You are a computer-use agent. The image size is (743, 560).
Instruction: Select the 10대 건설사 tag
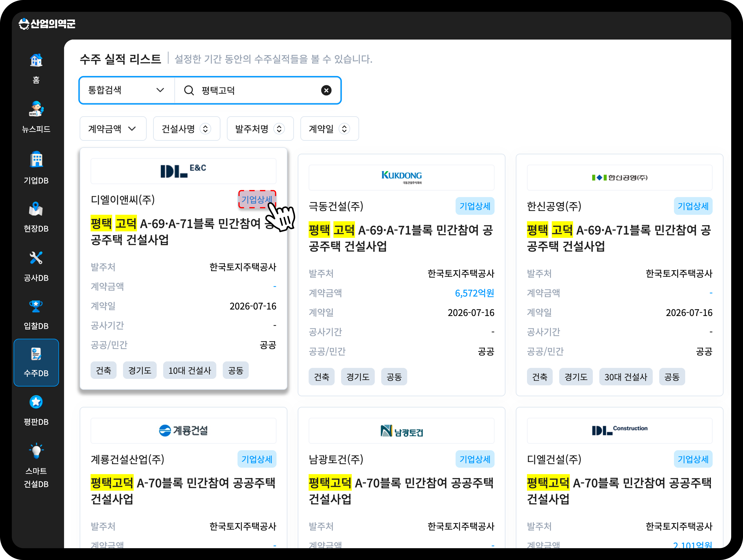pos(189,370)
